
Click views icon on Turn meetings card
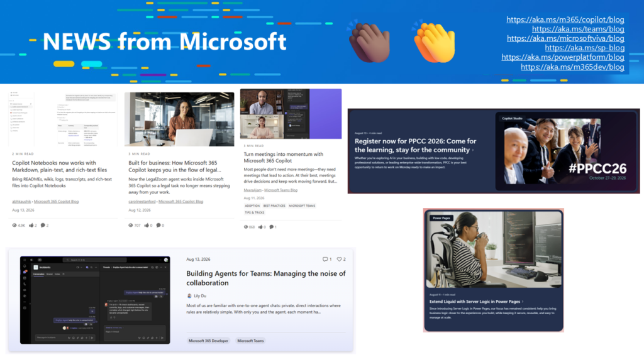click(246, 227)
